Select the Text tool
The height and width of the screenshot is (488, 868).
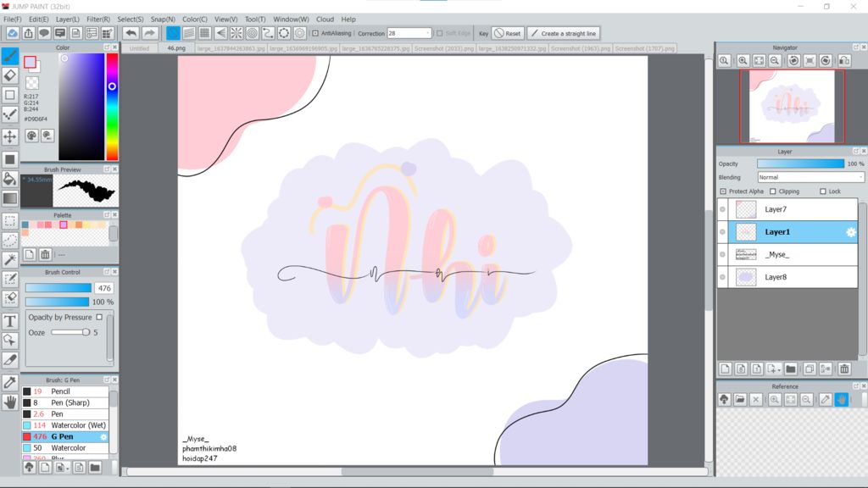(10, 321)
